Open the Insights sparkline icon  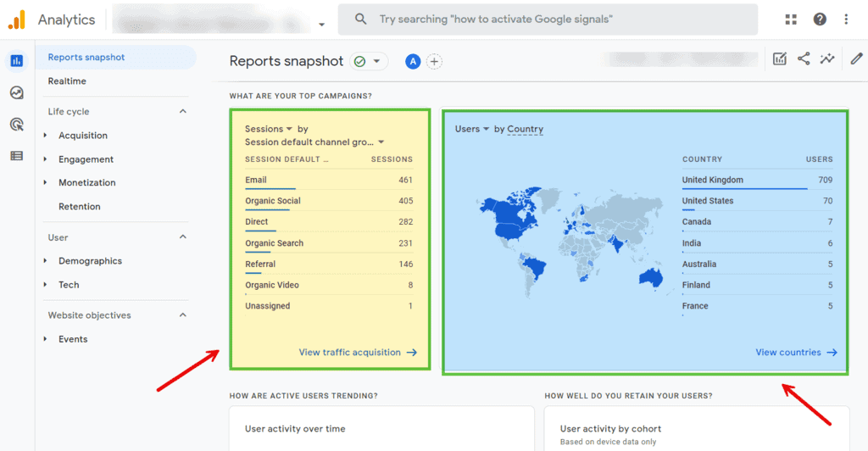coord(827,58)
